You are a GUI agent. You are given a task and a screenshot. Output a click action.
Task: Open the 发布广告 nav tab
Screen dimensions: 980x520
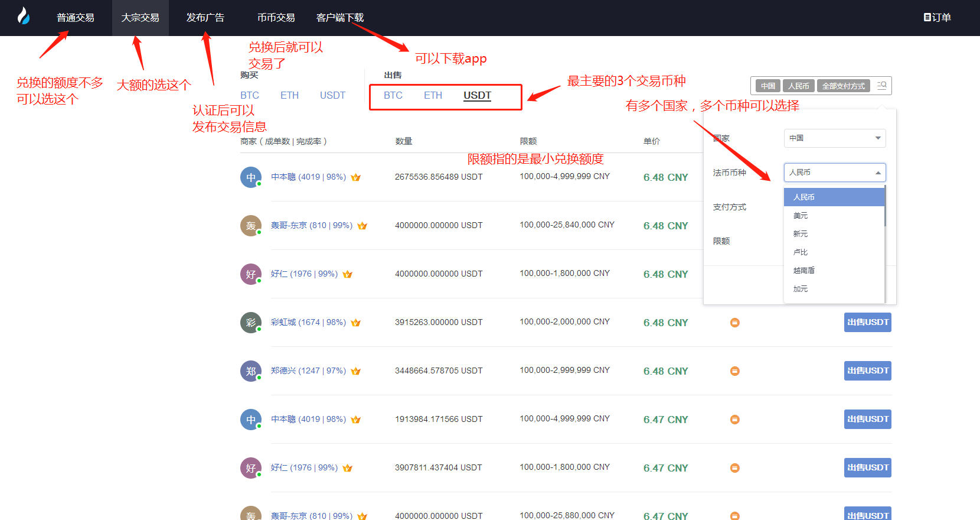click(x=205, y=18)
